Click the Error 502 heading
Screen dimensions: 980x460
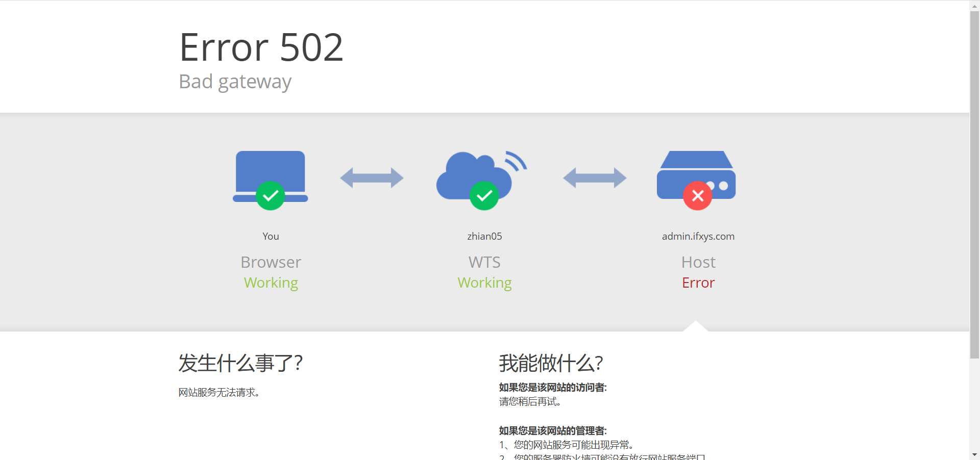point(261,47)
